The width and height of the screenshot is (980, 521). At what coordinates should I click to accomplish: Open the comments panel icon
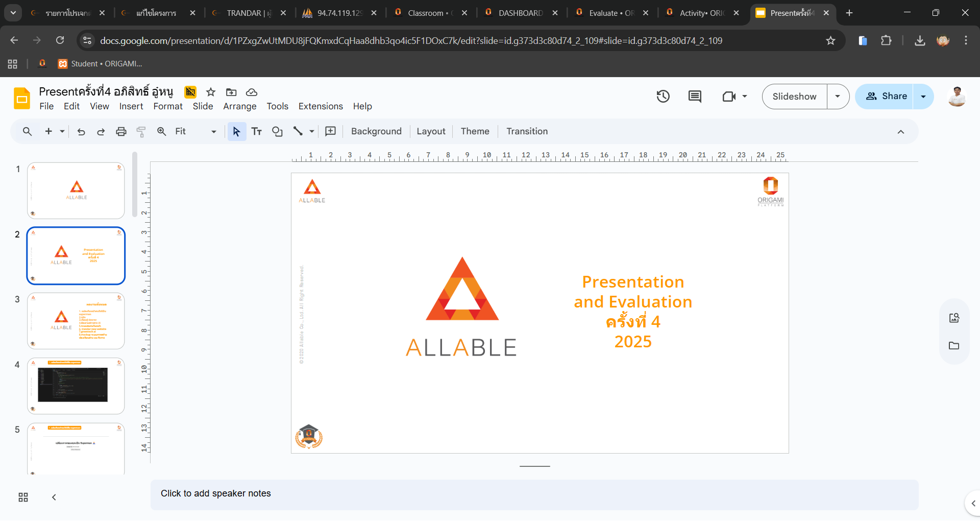(695, 96)
